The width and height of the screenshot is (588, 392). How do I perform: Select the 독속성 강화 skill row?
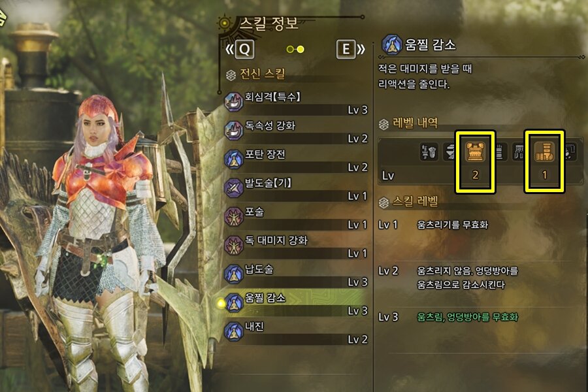pos(296,131)
